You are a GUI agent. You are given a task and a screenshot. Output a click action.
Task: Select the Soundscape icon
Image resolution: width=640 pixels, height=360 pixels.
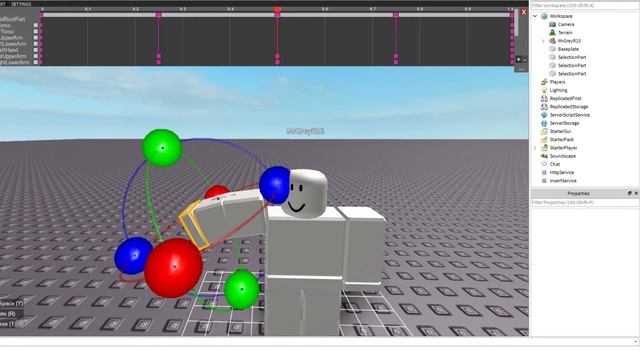544,156
